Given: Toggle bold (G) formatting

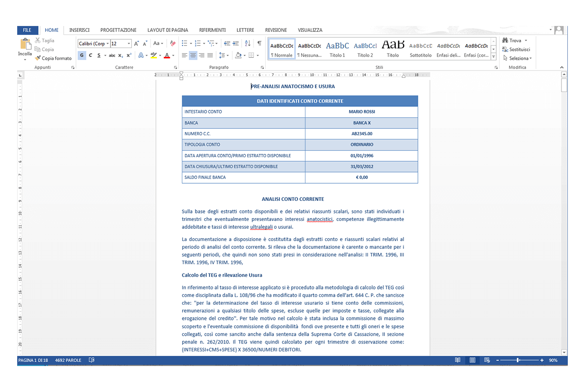Looking at the screenshot, I should pyautogui.click(x=82, y=55).
